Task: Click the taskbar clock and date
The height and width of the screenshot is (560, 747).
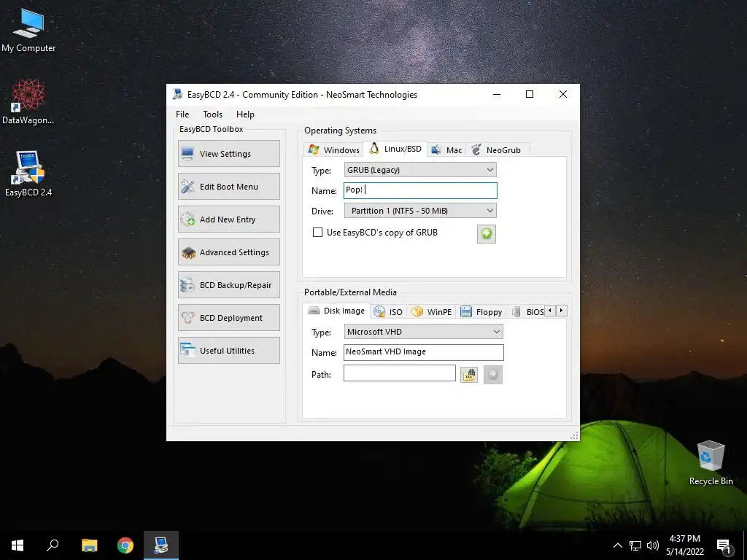Action: pos(684,545)
